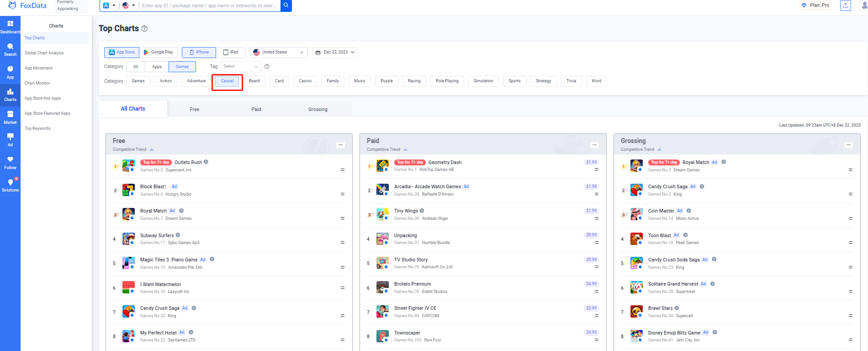Screen dimensions: 868x351
Task: Select the Games category option
Action: coord(182,67)
